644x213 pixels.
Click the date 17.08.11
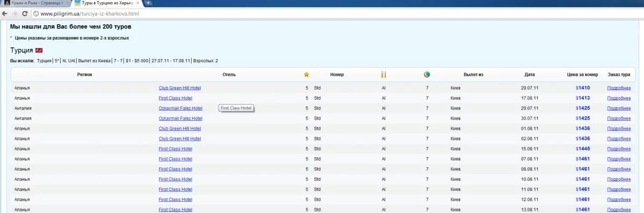(529, 98)
